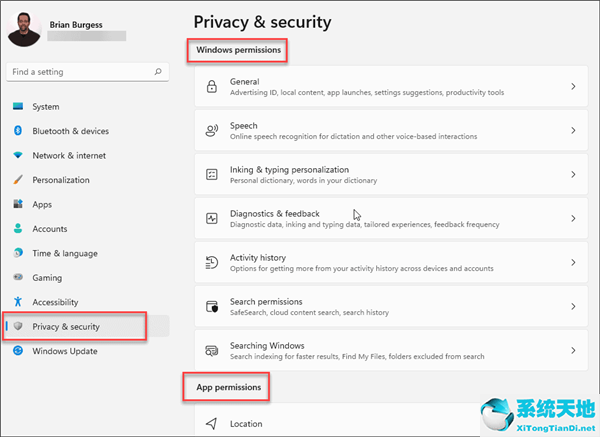Click the Searching Windows icon
The width and height of the screenshot is (600, 437).
(x=211, y=351)
